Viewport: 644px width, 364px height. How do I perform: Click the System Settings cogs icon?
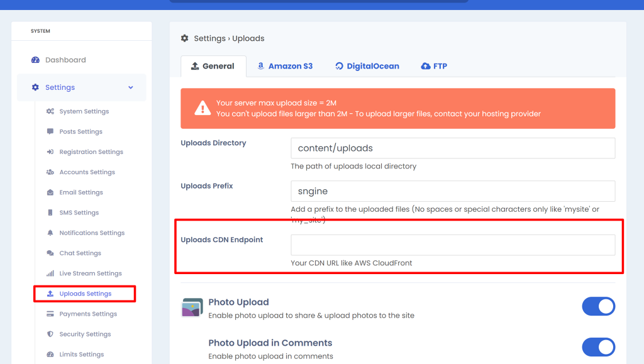click(50, 111)
